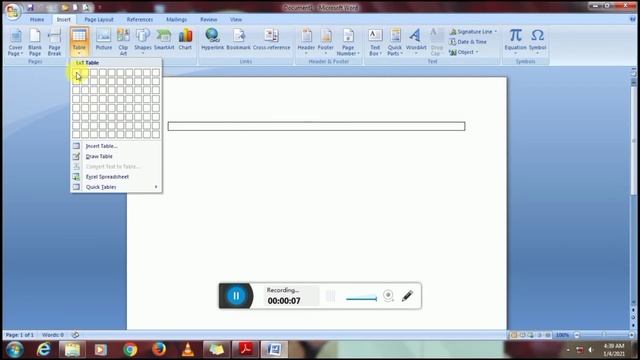This screenshot has width=640, height=360.
Task: Switch to the View tab
Action: (x=236, y=19)
